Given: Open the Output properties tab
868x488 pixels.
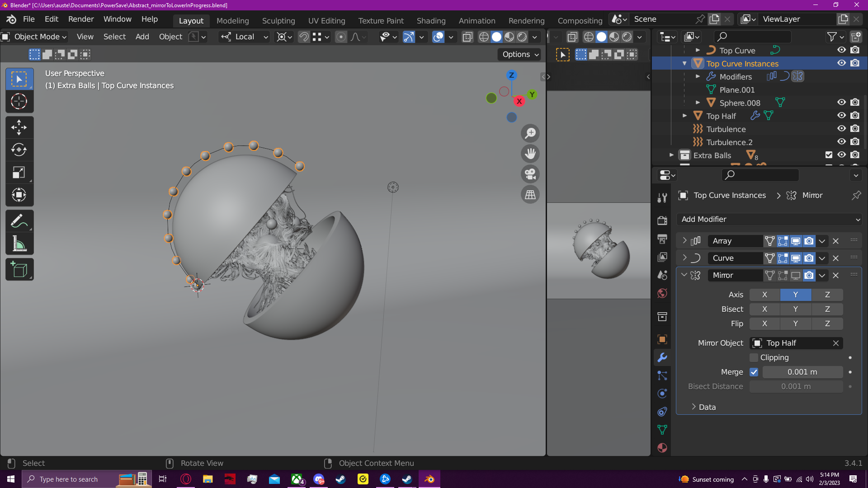Looking at the screenshot, I should 662,239.
